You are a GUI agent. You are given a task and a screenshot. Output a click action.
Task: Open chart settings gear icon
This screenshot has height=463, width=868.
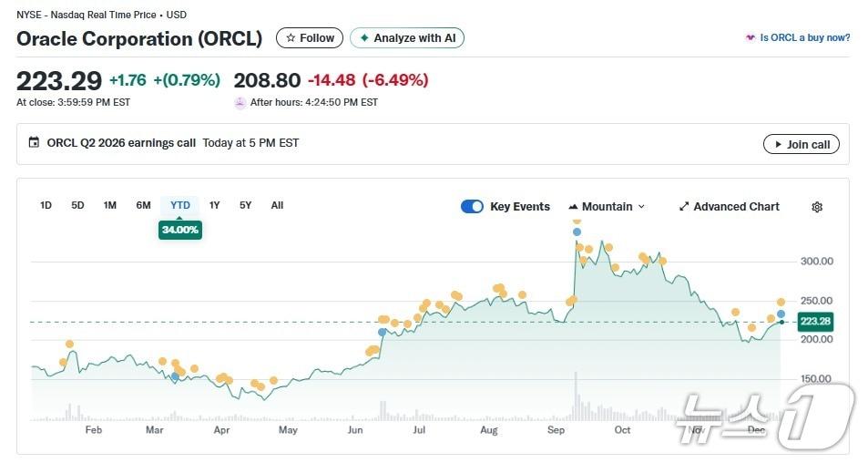click(x=817, y=207)
